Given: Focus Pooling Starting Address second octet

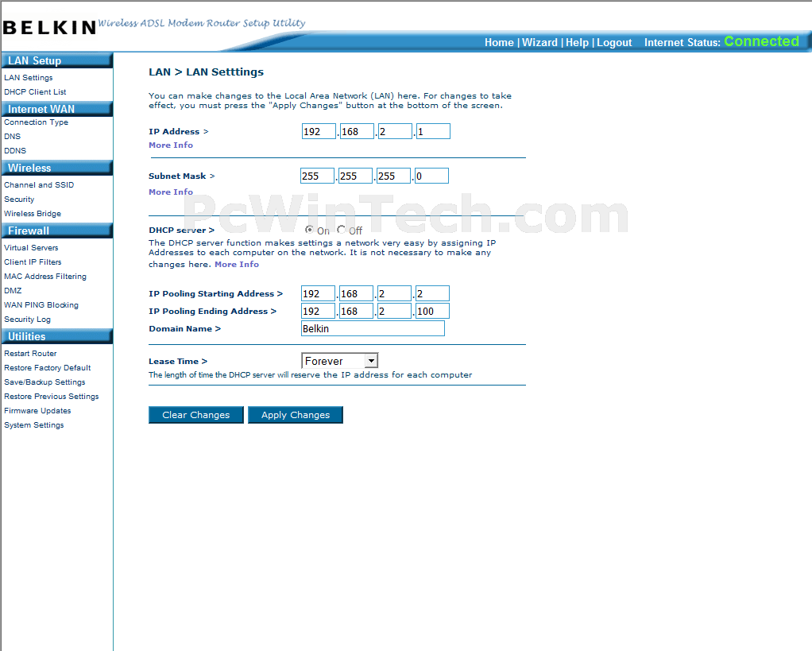Looking at the screenshot, I should coord(356,293).
